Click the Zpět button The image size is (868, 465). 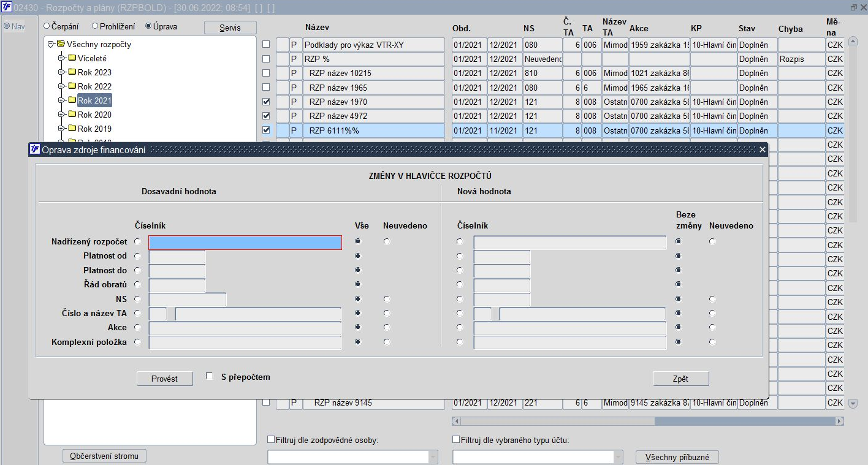(x=680, y=379)
